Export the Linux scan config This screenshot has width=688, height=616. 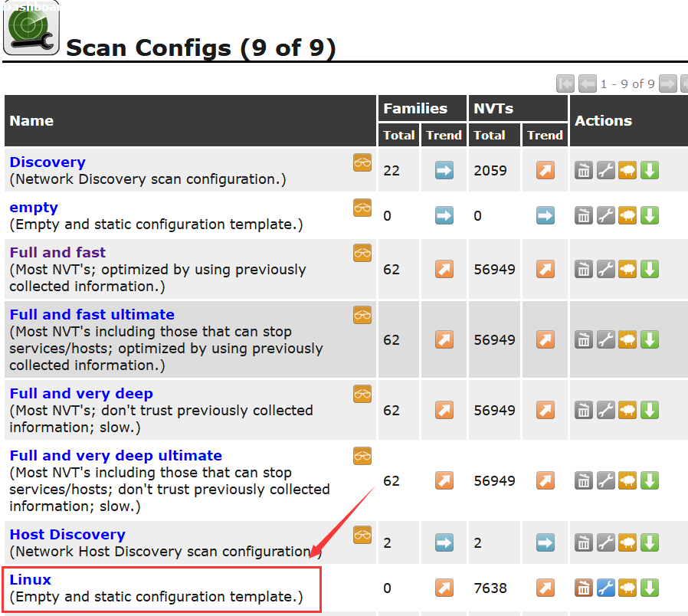click(650, 588)
